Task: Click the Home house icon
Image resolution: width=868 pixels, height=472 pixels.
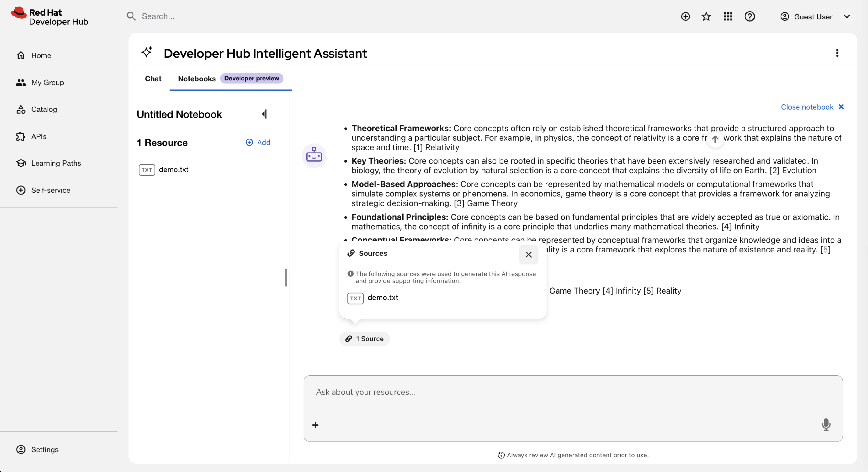Action: [21, 55]
